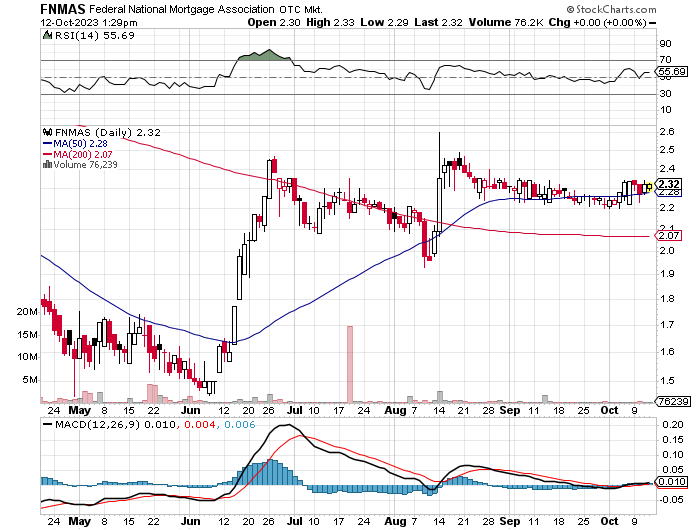Click the FNMAS ticker symbol in the header
Viewport: 700px width, 530px height.
(x=62, y=9)
